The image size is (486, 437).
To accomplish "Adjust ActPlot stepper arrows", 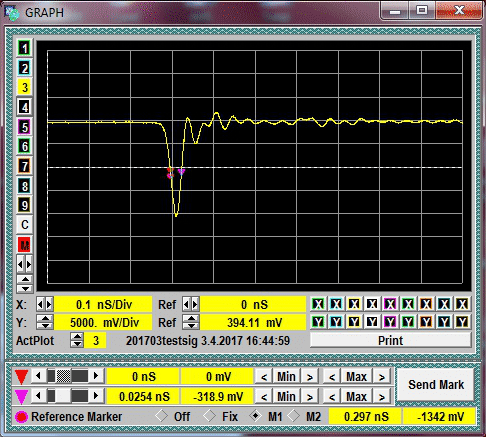I will (77, 340).
